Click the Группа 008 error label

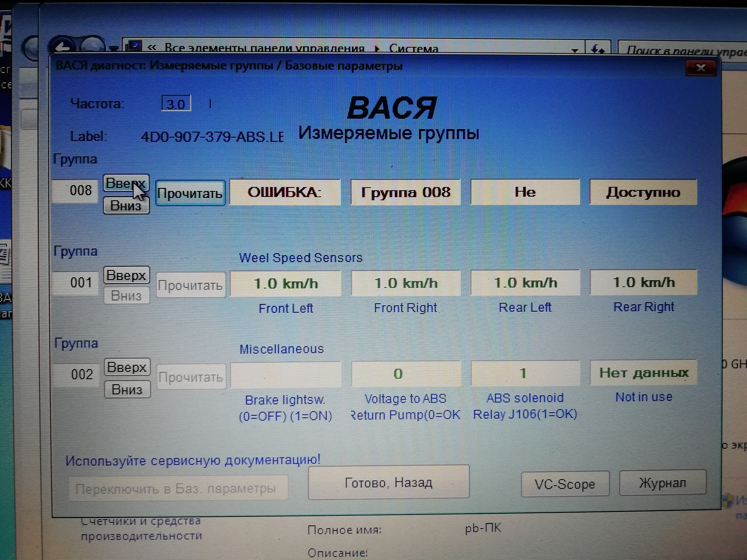[x=403, y=192]
